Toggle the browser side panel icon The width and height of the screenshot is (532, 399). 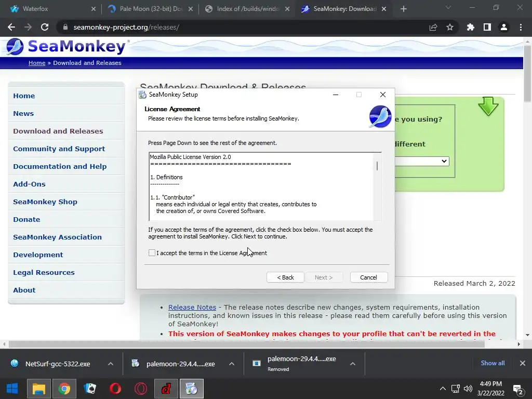[x=487, y=27]
